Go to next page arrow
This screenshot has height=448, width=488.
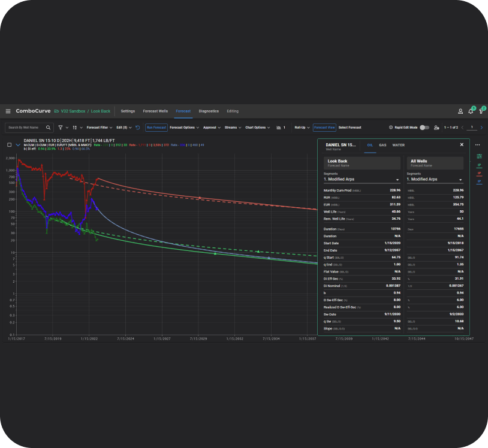[x=481, y=128]
